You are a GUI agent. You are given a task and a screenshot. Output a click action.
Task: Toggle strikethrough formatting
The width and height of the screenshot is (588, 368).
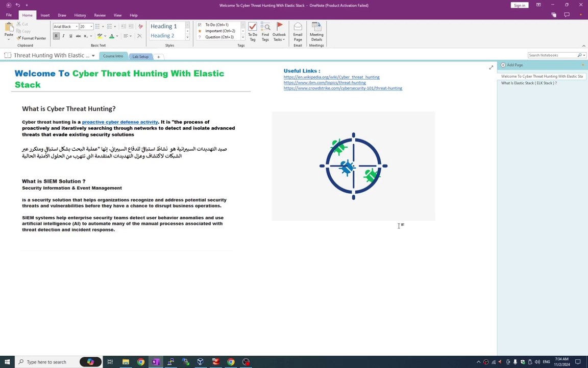click(x=78, y=36)
